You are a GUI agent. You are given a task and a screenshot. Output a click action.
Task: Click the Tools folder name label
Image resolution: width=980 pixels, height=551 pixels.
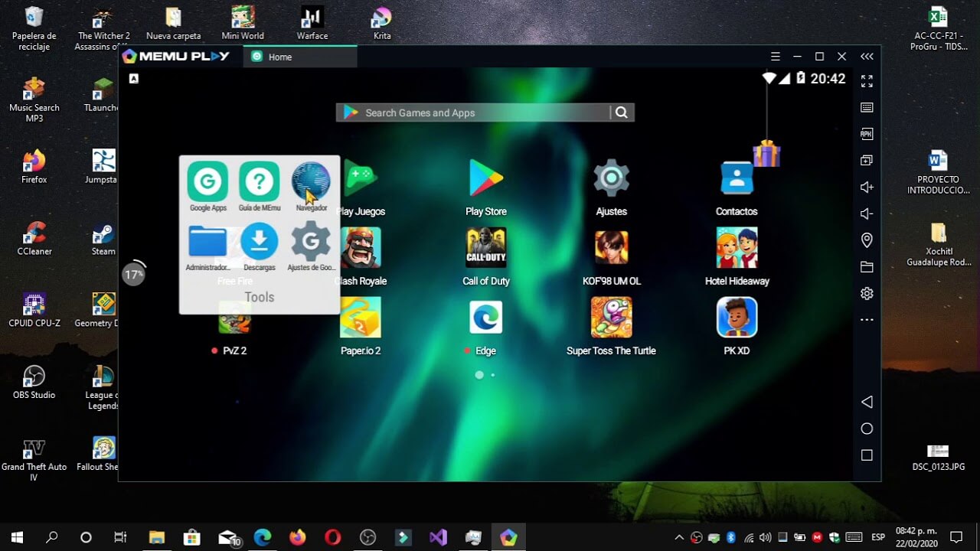260,297
